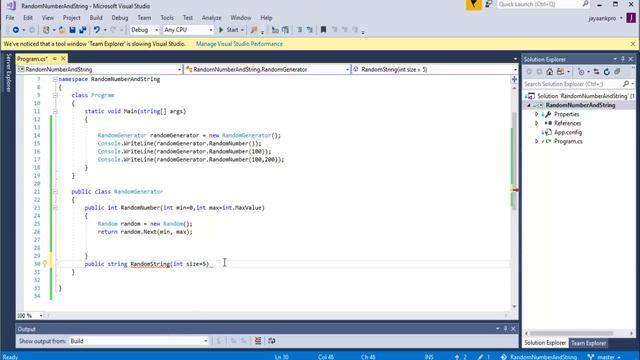Click the editor vertical scrollbar thumb
640x360 pixels.
514,161
